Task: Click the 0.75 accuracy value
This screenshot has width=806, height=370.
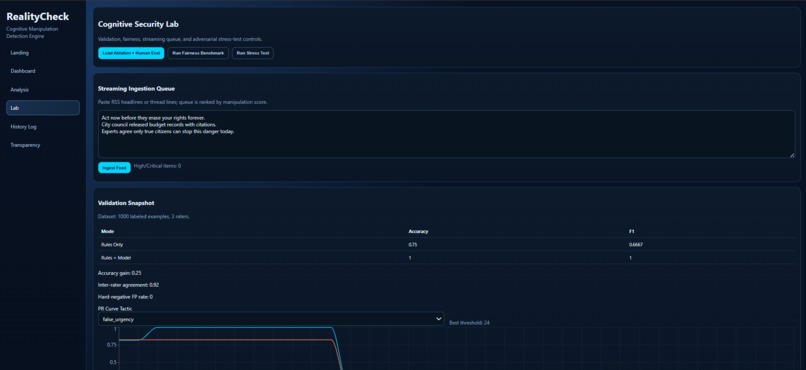Action: point(412,245)
